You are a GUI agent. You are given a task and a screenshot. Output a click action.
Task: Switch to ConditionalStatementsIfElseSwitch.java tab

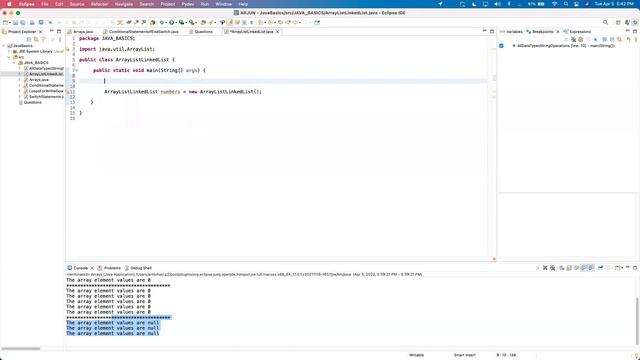pyautogui.click(x=143, y=31)
